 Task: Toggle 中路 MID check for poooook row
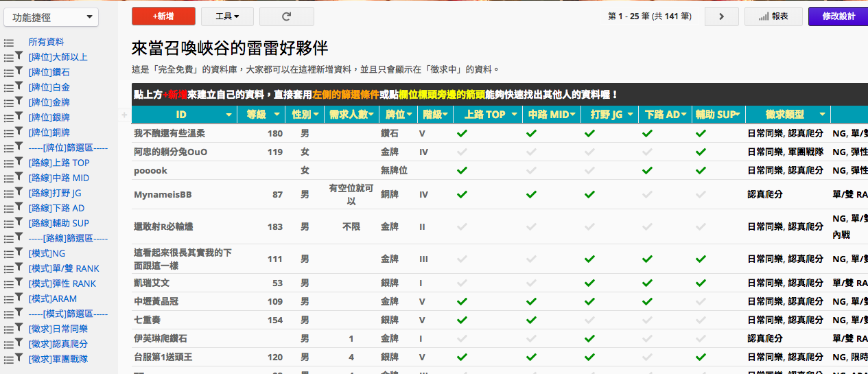531,170
